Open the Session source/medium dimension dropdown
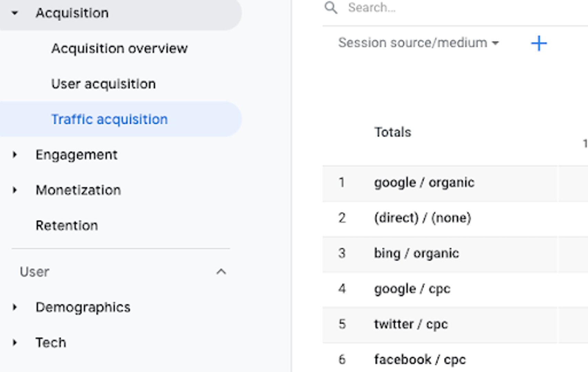The height and width of the screenshot is (372, 588). [x=418, y=43]
